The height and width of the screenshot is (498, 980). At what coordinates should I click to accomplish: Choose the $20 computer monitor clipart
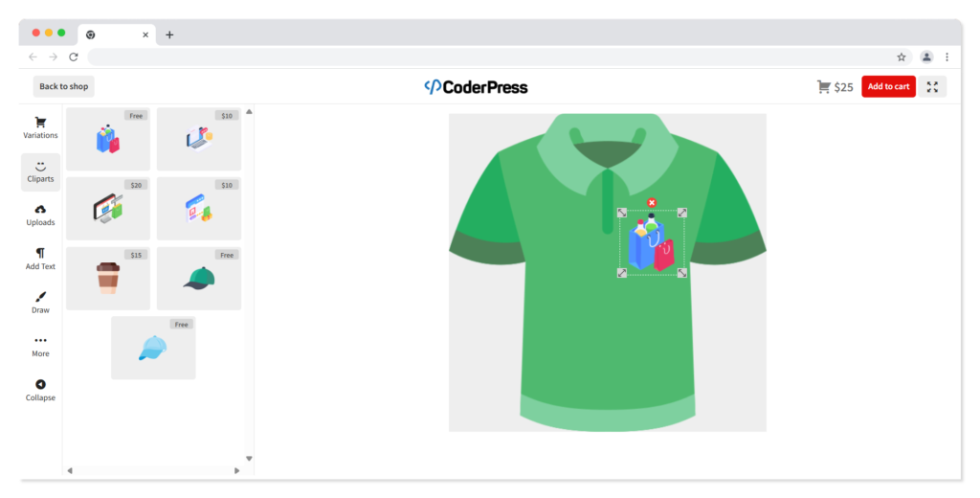(108, 208)
